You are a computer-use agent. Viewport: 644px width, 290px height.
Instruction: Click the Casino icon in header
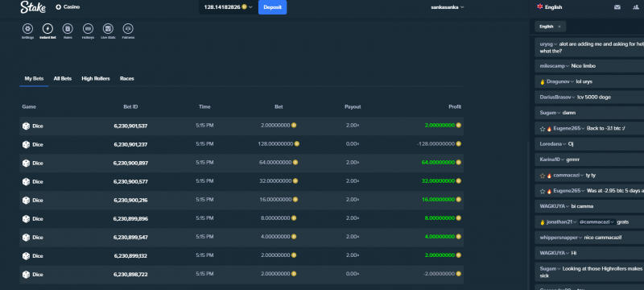(58, 7)
